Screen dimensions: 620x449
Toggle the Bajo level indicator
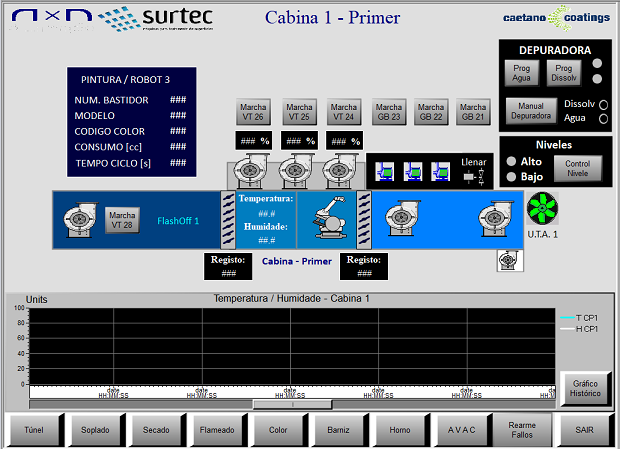(x=510, y=177)
